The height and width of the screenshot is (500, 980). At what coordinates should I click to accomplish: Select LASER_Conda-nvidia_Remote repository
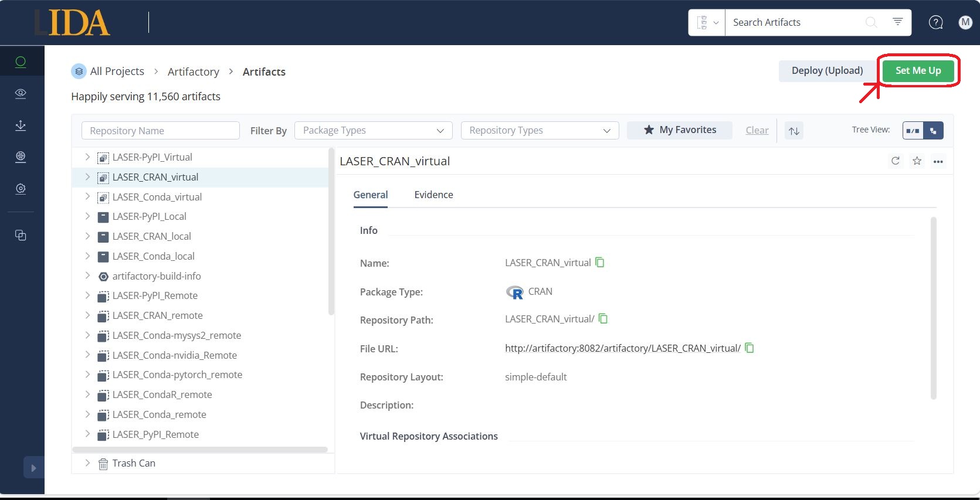(174, 355)
